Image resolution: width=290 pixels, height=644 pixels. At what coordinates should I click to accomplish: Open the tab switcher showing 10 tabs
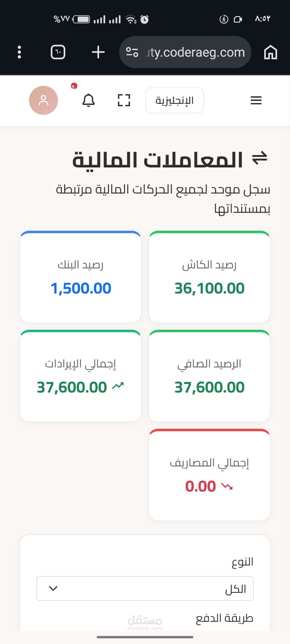pyautogui.click(x=58, y=52)
